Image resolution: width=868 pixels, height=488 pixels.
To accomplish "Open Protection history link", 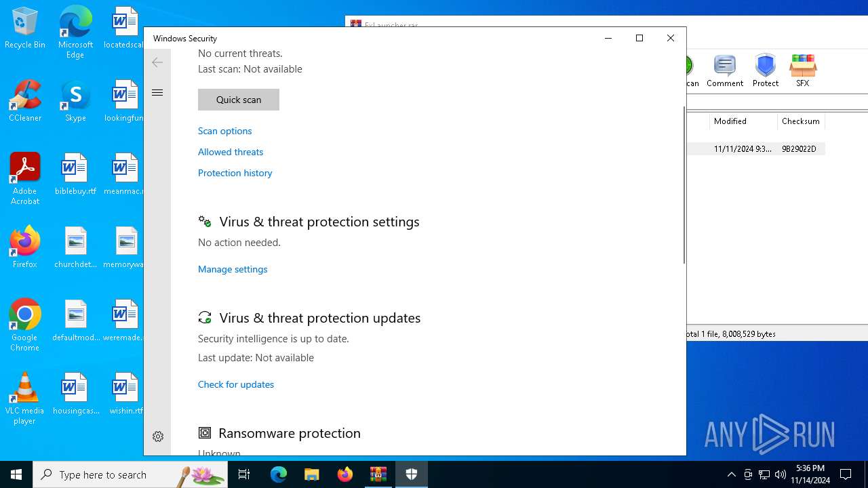I will pos(235,173).
